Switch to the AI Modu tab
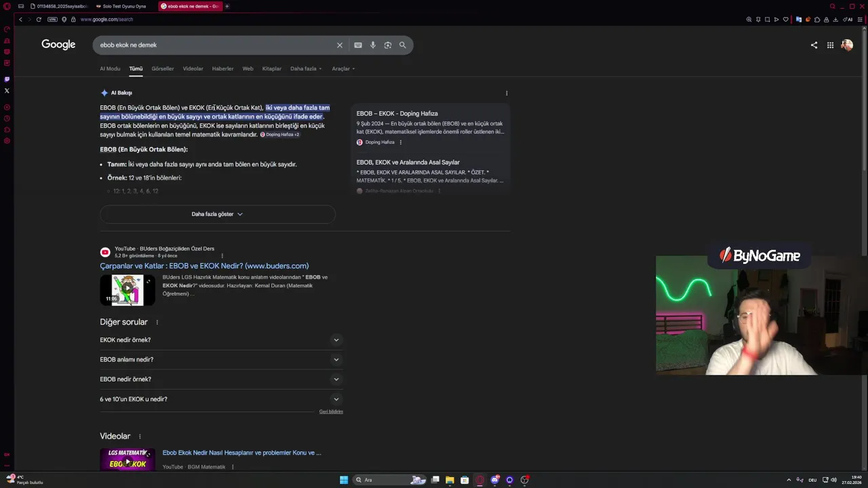868x488 pixels. click(110, 68)
